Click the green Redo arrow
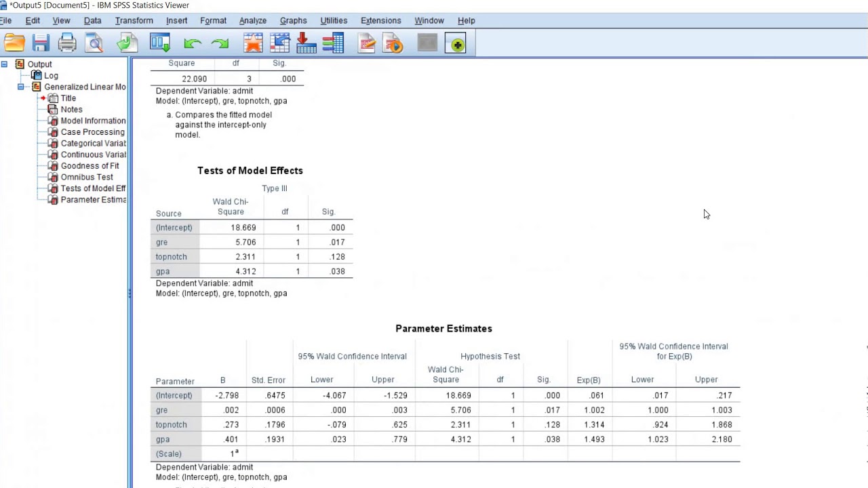 220,44
